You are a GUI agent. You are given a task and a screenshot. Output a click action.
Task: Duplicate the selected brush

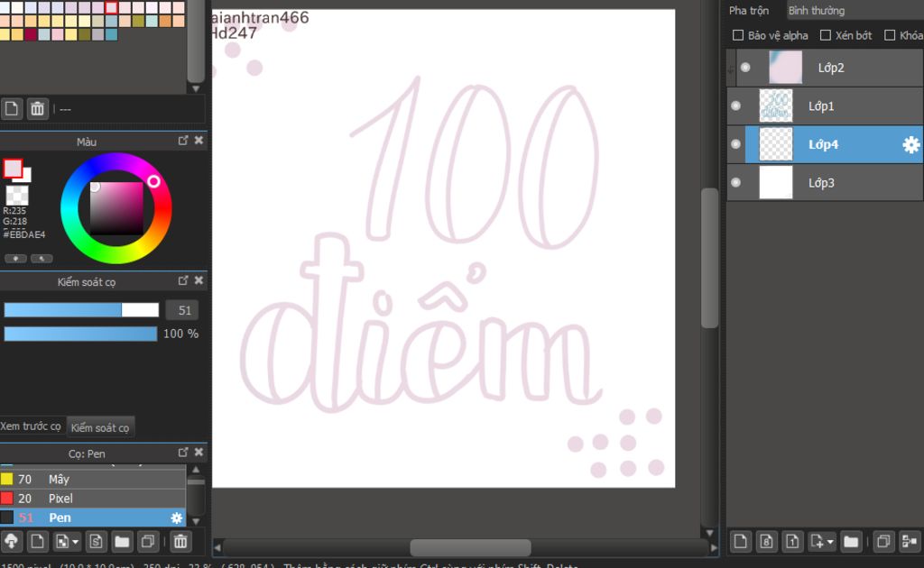point(148,541)
